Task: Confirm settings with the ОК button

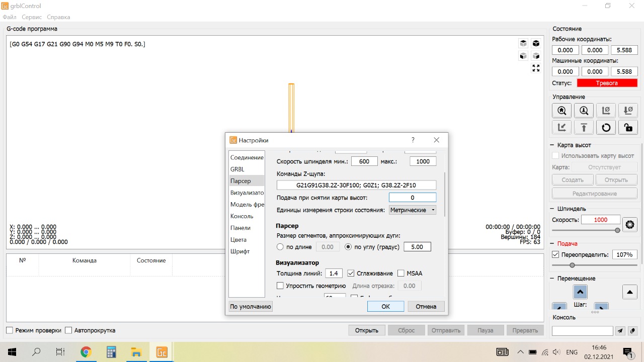Action: click(385, 306)
